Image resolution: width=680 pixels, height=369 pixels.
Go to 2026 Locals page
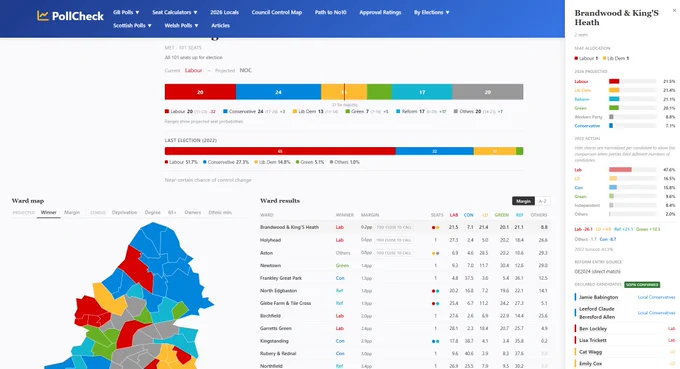coord(224,12)
